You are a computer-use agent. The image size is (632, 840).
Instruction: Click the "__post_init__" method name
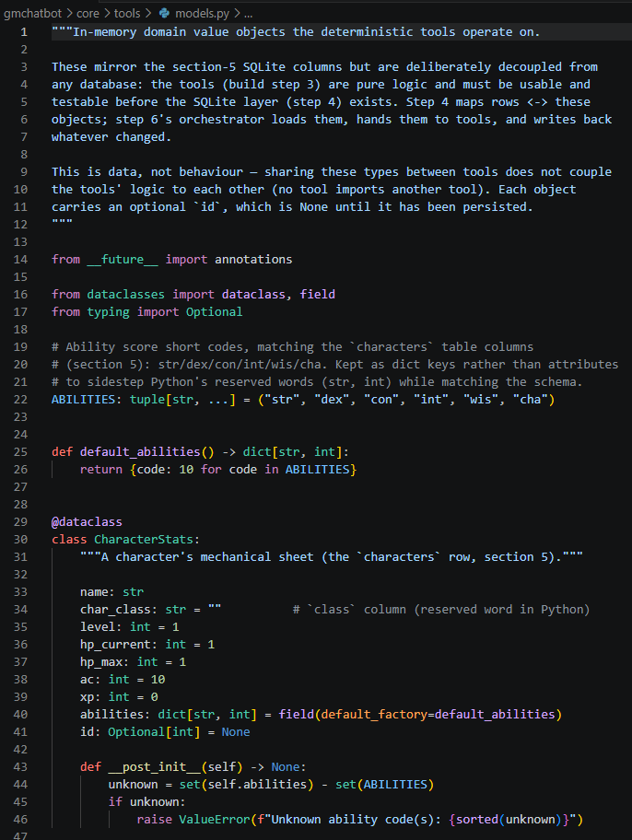point(155,767)
